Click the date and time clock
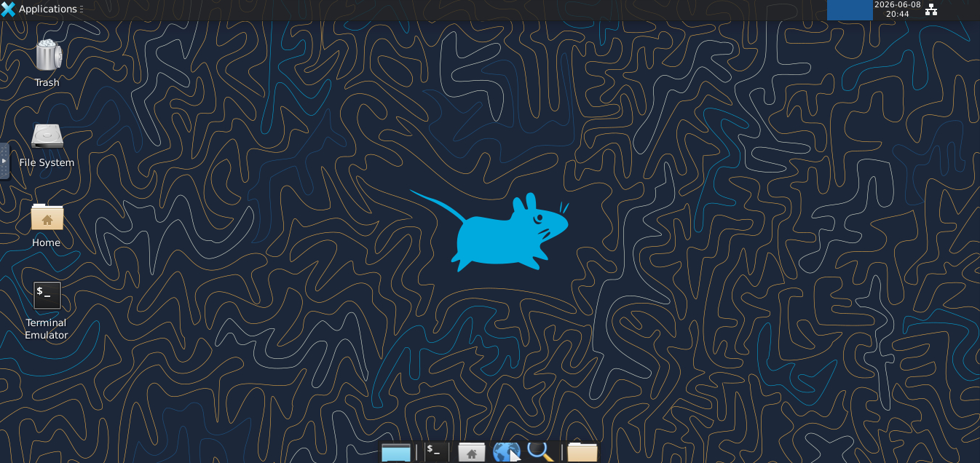Viewport: 980px width, 463px height. coord(897,9)
